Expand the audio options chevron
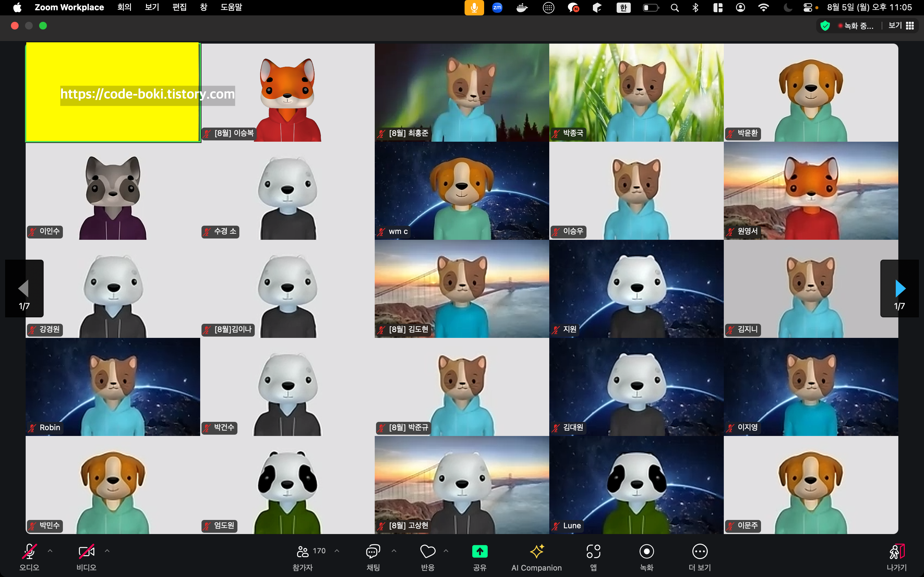 (50, 551)
